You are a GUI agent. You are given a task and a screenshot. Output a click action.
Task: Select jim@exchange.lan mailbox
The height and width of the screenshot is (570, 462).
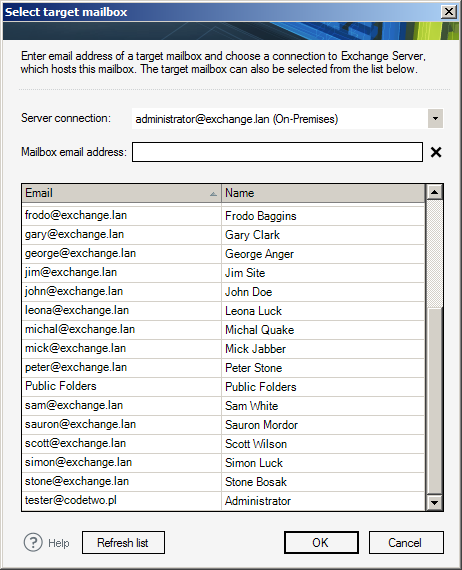point(71,272)
